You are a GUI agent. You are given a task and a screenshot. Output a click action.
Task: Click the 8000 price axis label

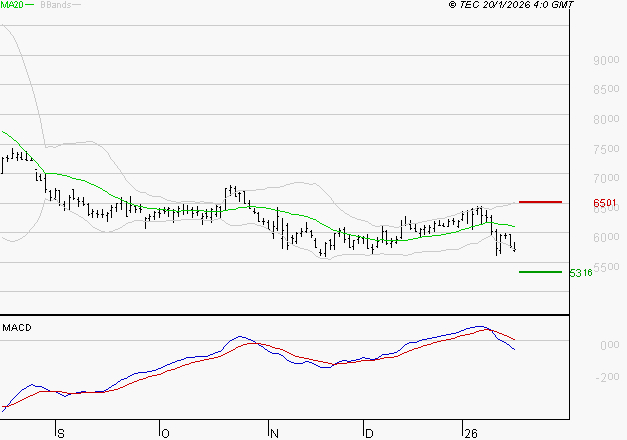point(606,119)
